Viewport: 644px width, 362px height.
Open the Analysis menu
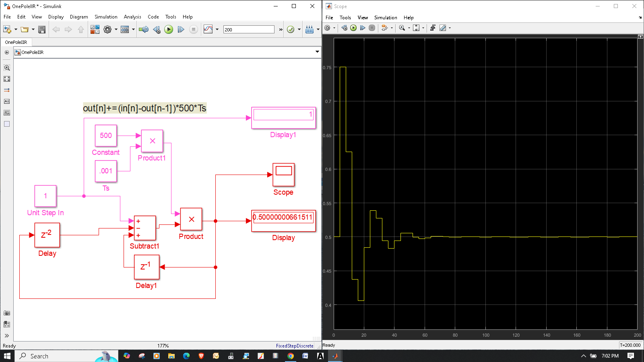[x=132, y=17]
